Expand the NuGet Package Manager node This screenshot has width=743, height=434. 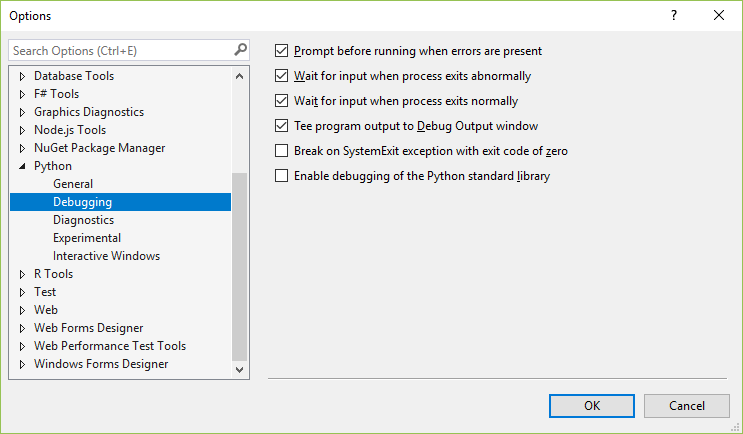click(x=23, y=148)
